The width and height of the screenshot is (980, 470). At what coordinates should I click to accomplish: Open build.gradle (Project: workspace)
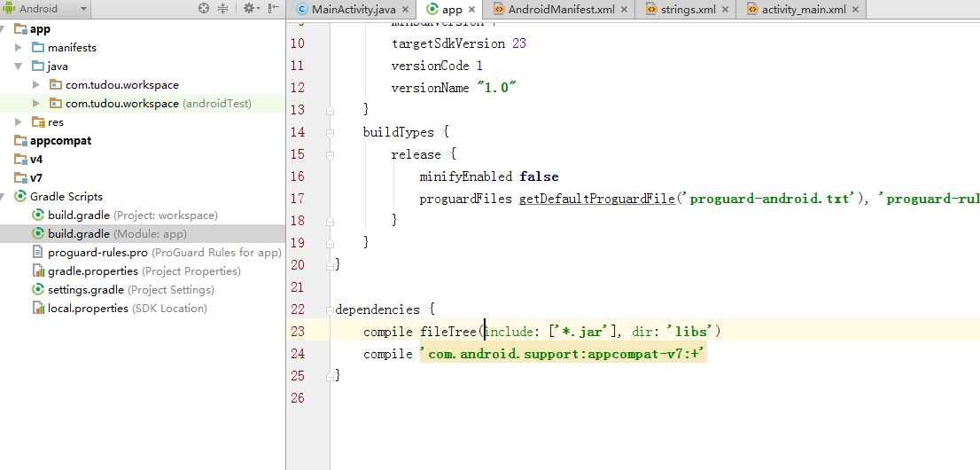133,215
